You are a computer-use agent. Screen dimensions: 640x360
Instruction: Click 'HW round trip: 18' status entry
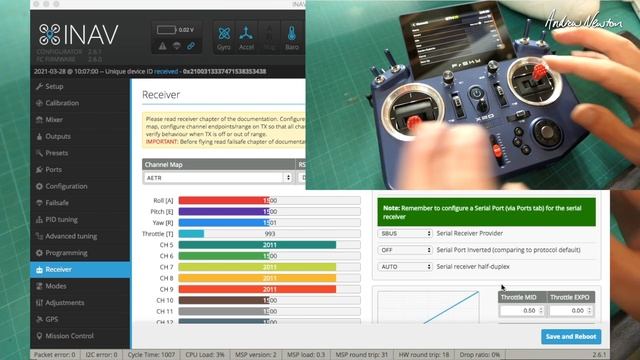tap(424, 355)
